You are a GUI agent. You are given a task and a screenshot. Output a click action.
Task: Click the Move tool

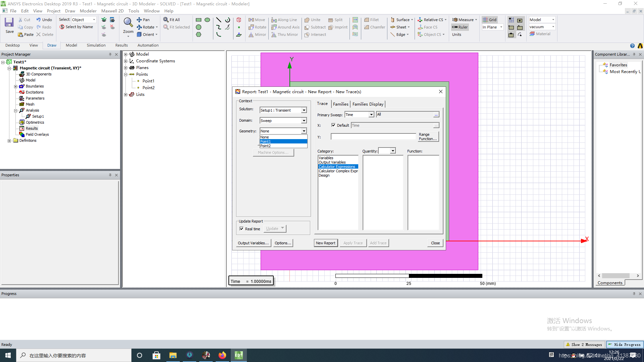click(x=257, y=20)
